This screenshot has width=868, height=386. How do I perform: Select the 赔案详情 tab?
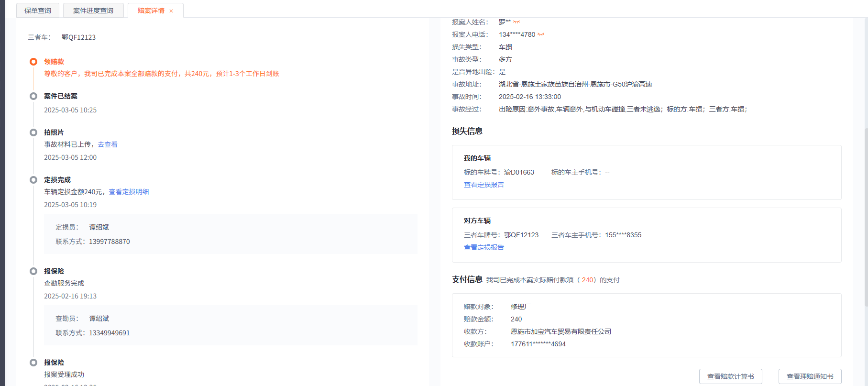click(x=151, y=11)
